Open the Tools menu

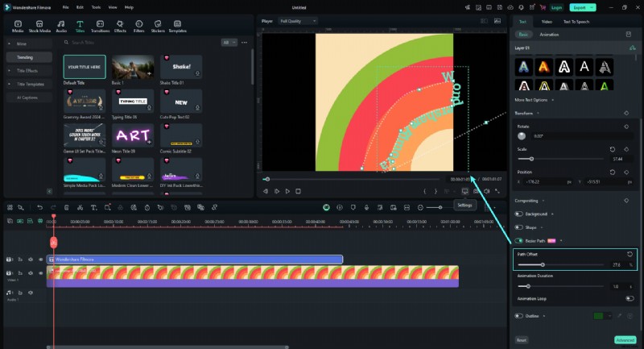[97, 6]
